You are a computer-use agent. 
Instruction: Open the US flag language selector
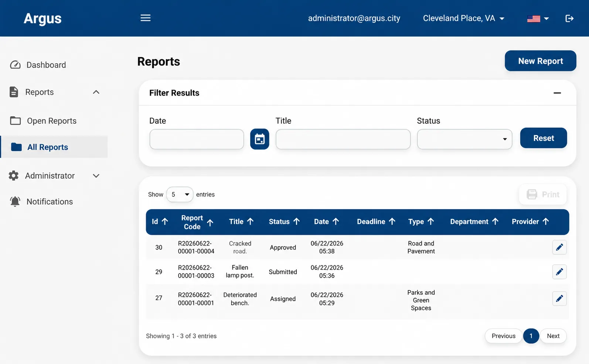coord(538,18)
